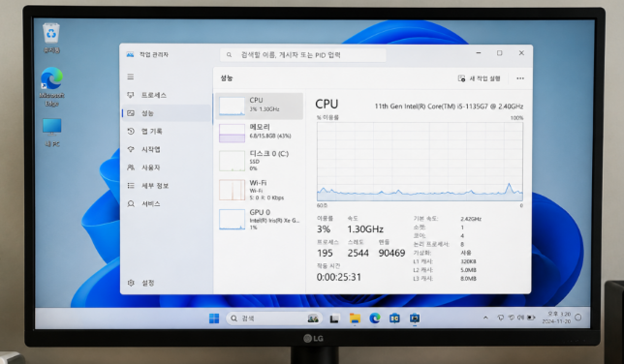
Task: Maximize the Task Manager window
Action: [499, 53]
